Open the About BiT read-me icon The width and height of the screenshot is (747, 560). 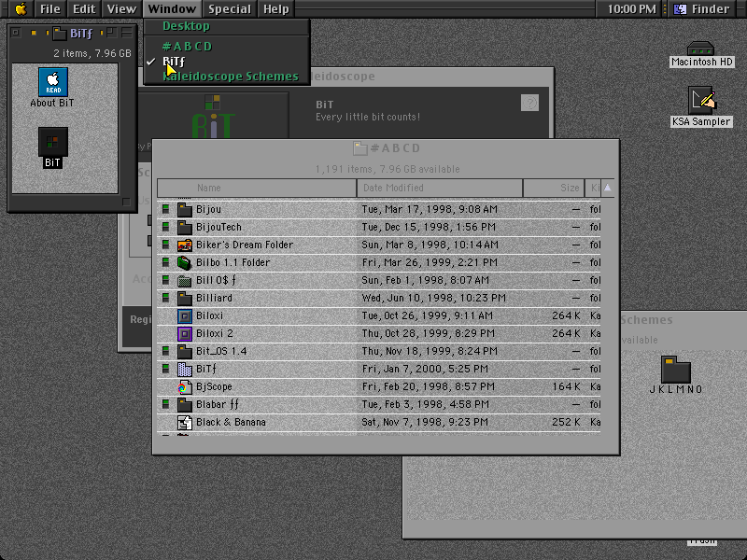coord(53,82)
